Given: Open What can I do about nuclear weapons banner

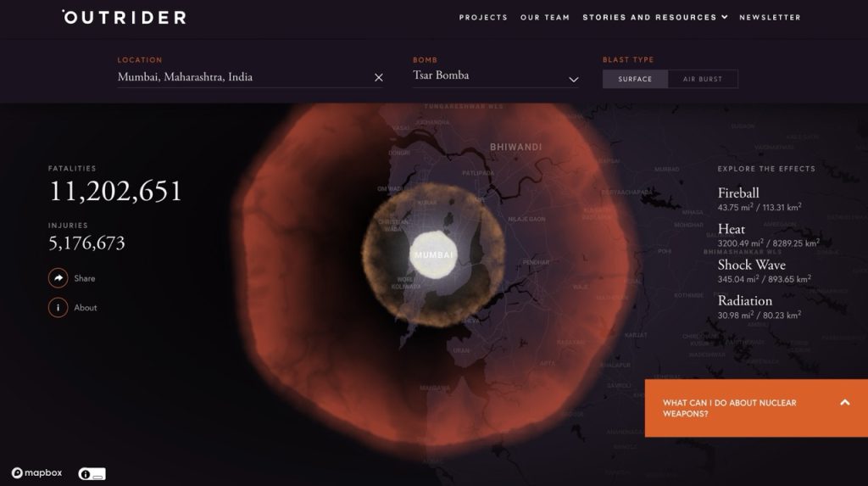Looking at the screenshot, I should 756,409.
